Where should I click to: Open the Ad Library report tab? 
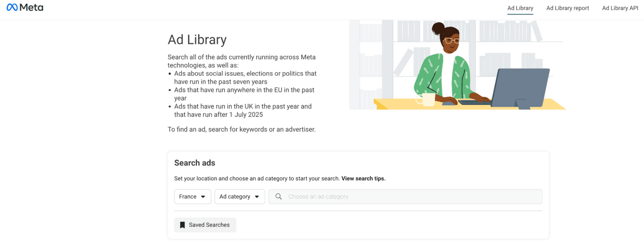(568, 8)
